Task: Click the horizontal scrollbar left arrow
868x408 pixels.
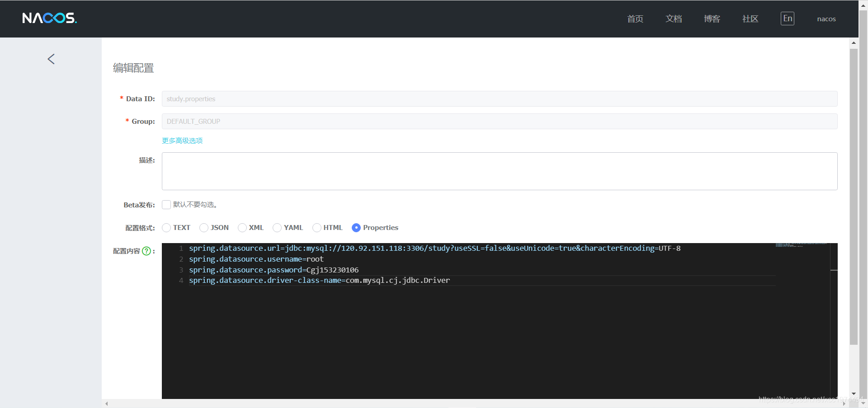Action: [x=107, y=404]
